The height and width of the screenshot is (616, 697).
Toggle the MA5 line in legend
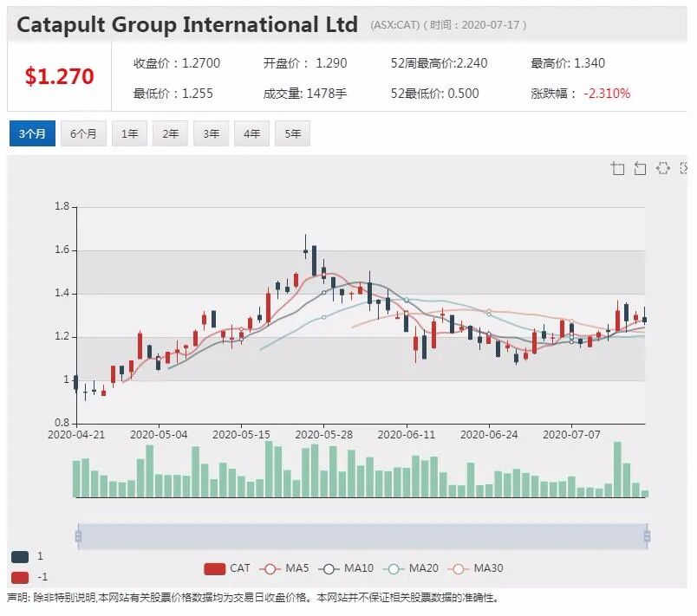point(284,568)
